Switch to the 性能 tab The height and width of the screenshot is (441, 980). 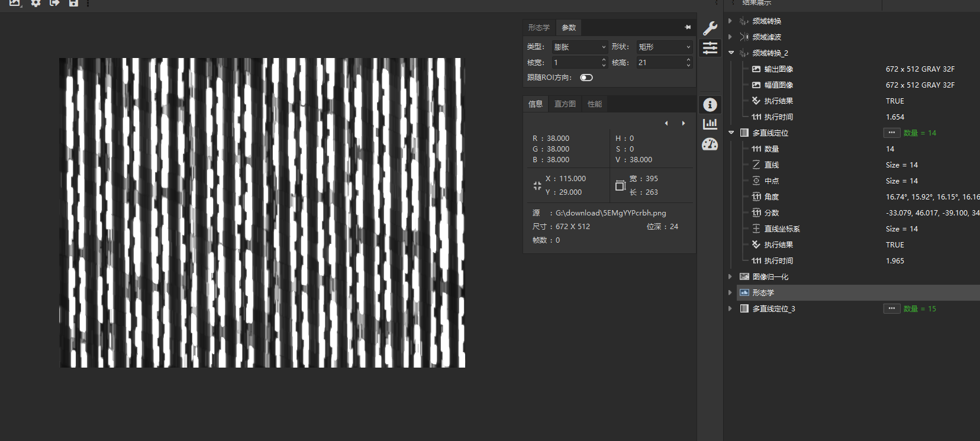coord(594,104)
